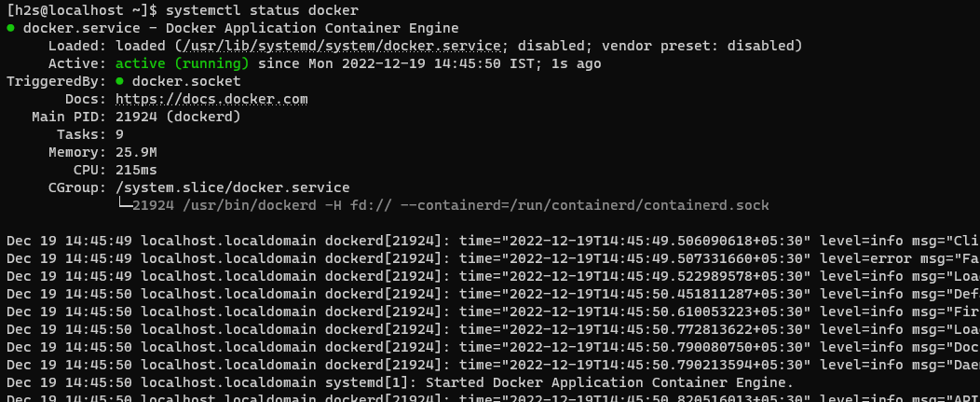The width and height of the screenshot is (980, 402).
Task: Click the green active (running) status text
Action: (x=182, y=63)
